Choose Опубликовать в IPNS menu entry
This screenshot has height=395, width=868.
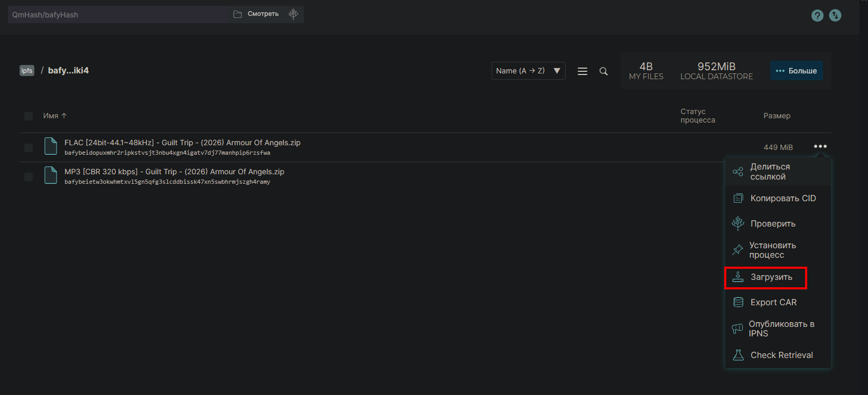point(778,328)
